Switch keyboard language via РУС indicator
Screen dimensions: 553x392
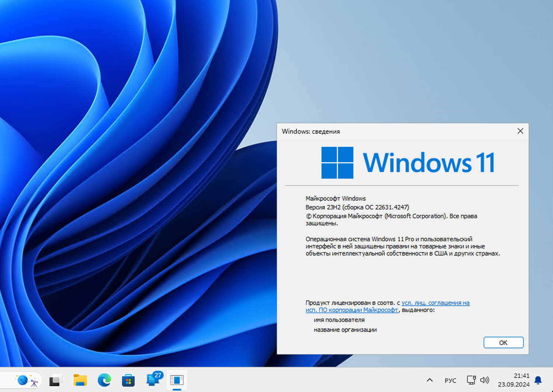(x=450, y=380)
